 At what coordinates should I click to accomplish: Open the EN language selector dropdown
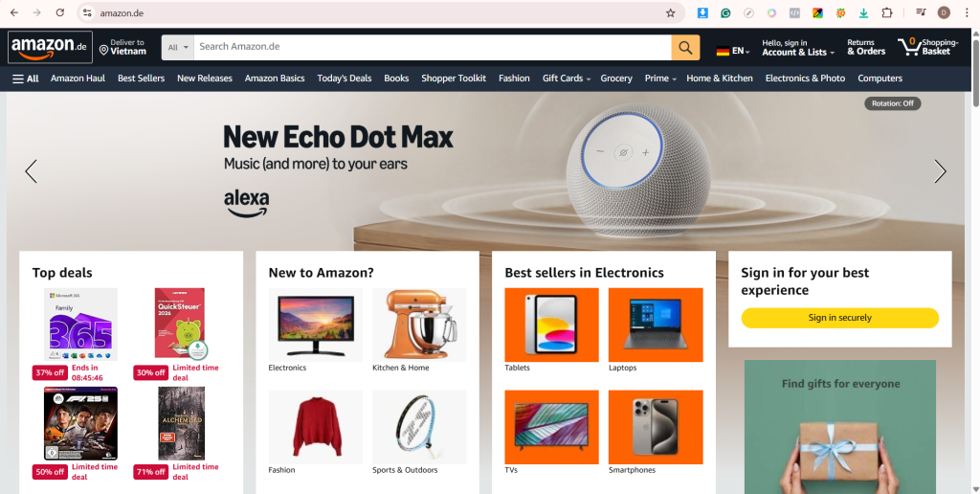(733, 51)
